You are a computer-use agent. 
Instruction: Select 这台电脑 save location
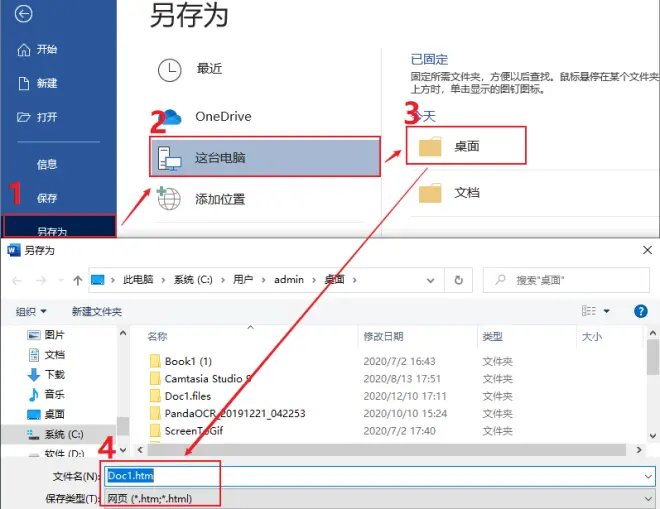tap(265, 157)
